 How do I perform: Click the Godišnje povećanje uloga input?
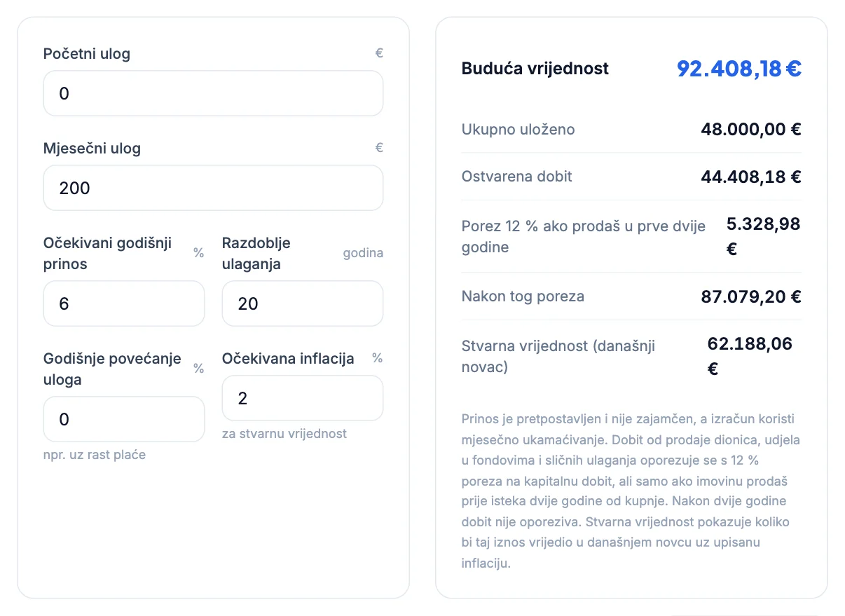tap(124, 419)
